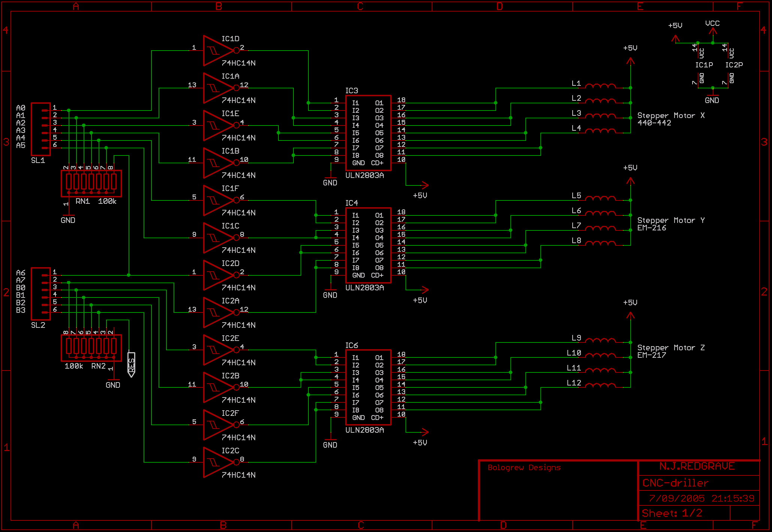Click the SL2 connector header symbol
The height and width of the screenshot is (532, 772).
41,294
